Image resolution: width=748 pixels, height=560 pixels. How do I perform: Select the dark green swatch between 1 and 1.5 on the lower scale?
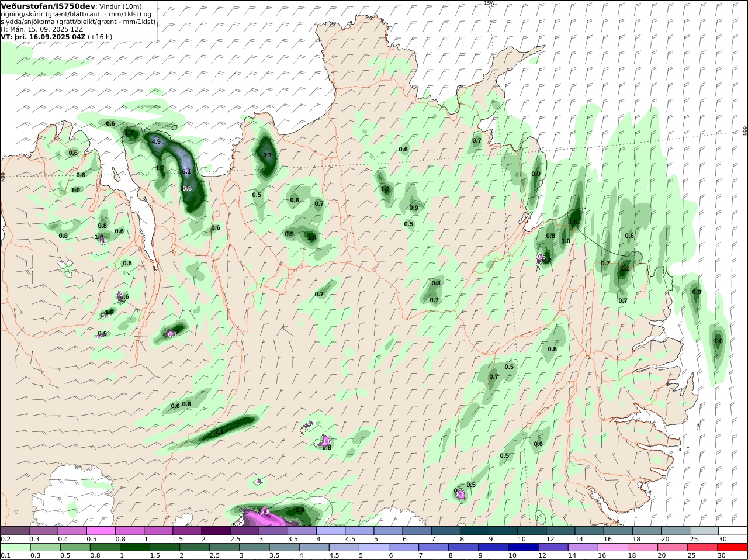[134, 547]
